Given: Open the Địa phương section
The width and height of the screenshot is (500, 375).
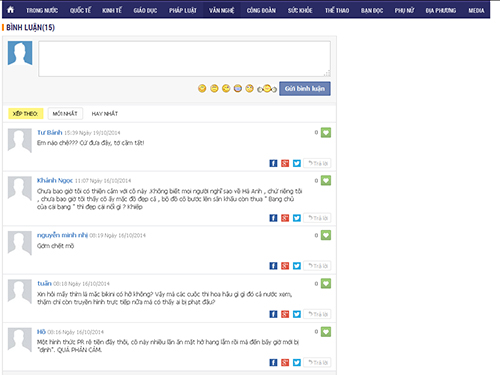Looking at the screenshot, I should coord(441,10).
